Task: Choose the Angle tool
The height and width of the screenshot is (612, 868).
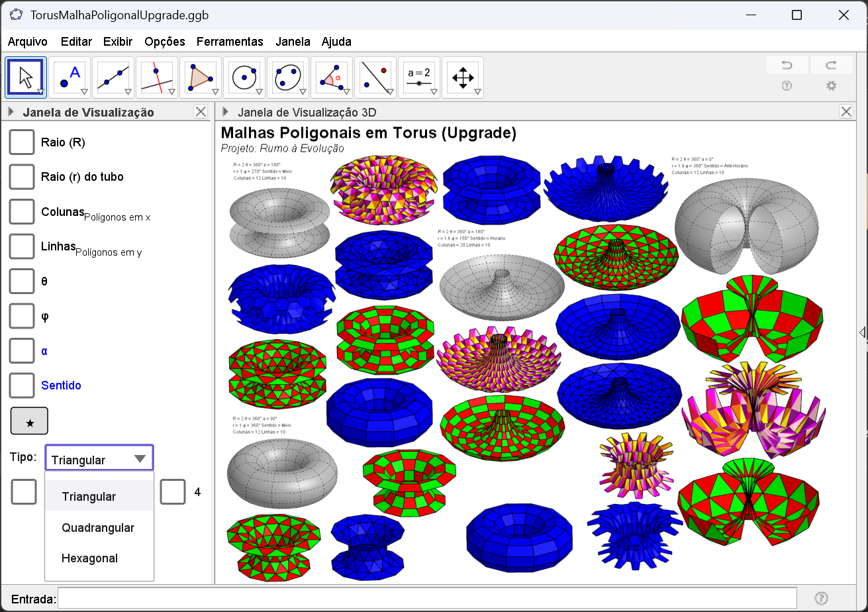Action: [x=332, y=77]
